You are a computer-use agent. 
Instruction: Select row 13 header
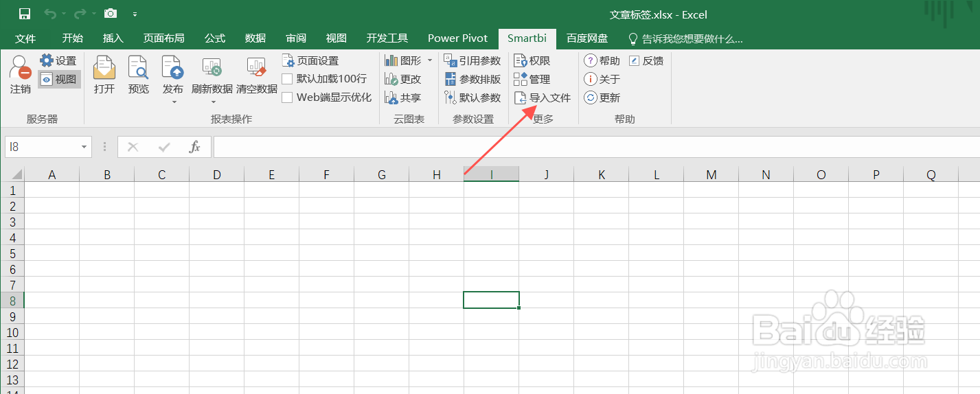pos(12,380)
